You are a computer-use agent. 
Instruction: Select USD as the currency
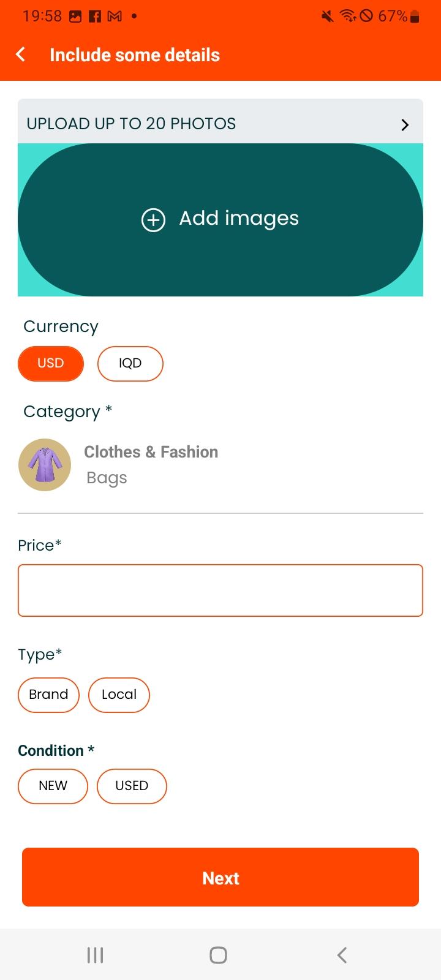coord(51,363)
